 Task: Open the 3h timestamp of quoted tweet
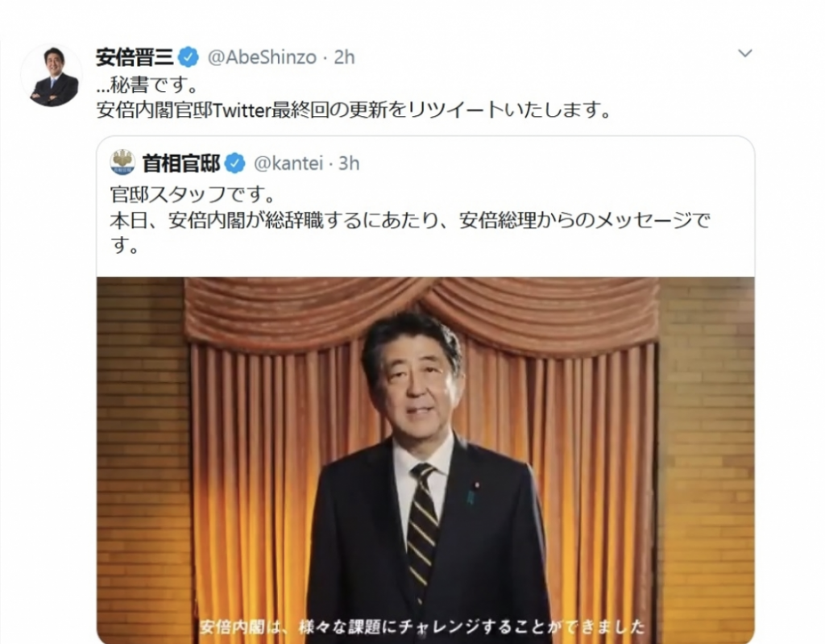pos(349,164)
